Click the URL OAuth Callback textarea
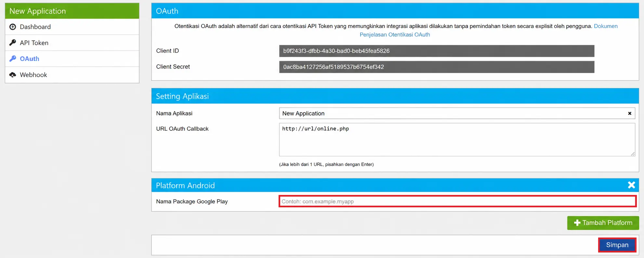Image resolution: width=644 pixels, height=258 pixels. [x=457, y=140]
